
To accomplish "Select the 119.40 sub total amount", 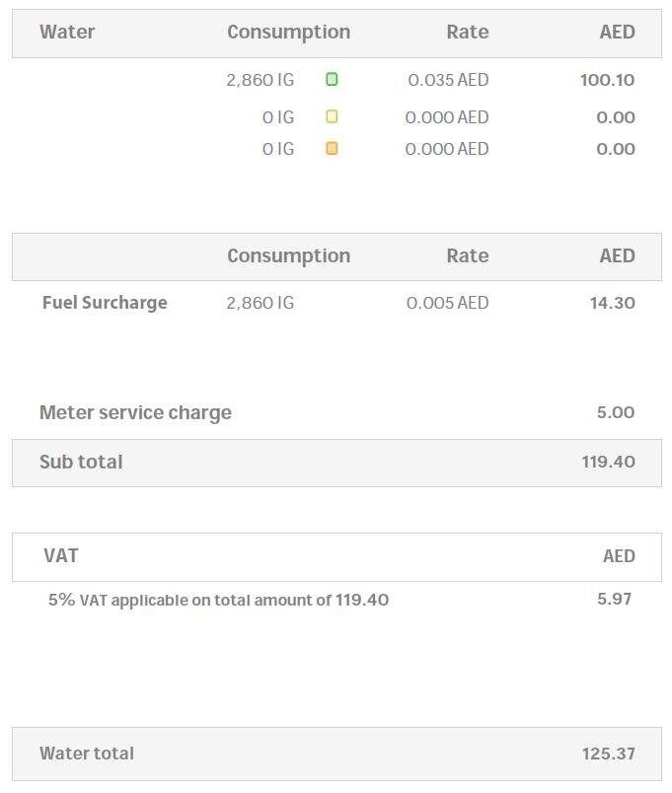I will [608, 462].
